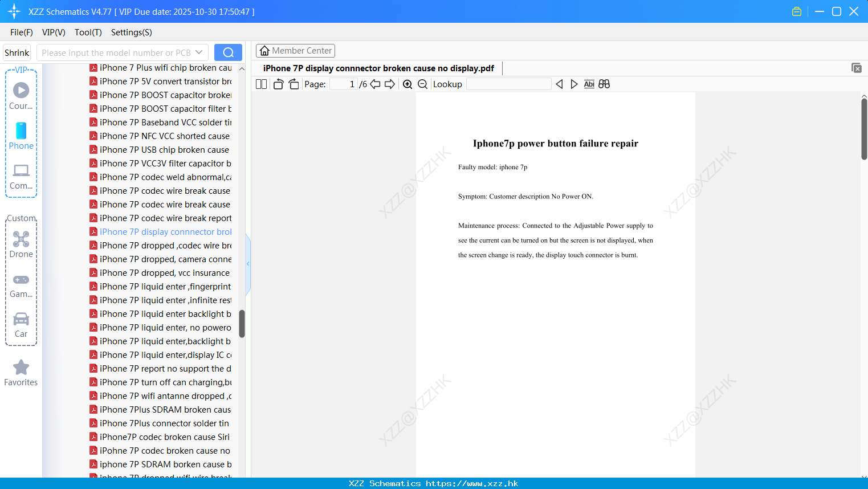This screenshot has width=868, height=489.
Task: Open 'iPhone 7P liquid enter ,fingerprint' file
Action: click(161, 287)
